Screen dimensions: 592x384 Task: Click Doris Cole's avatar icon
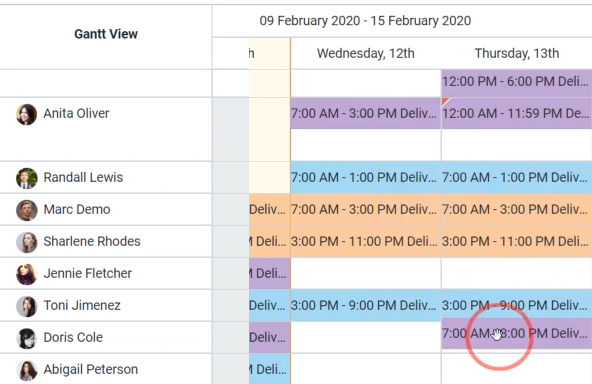pyautogui.click(x=26, y=338)
